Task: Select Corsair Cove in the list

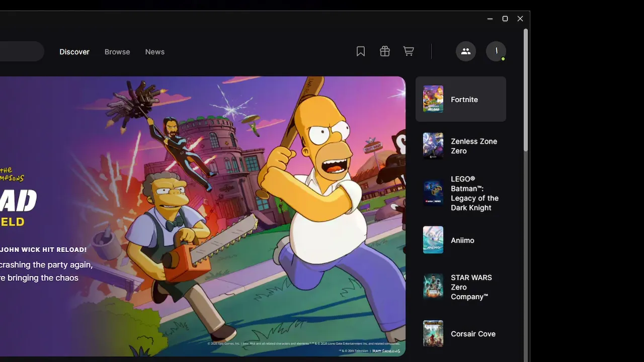Action: [x=461, y=334]
